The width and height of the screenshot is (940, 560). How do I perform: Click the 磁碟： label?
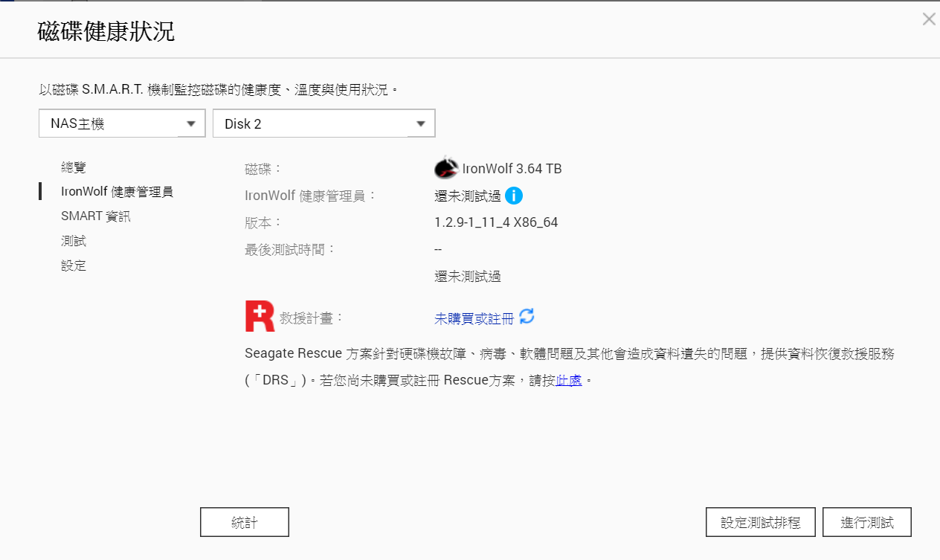point(264,169)
